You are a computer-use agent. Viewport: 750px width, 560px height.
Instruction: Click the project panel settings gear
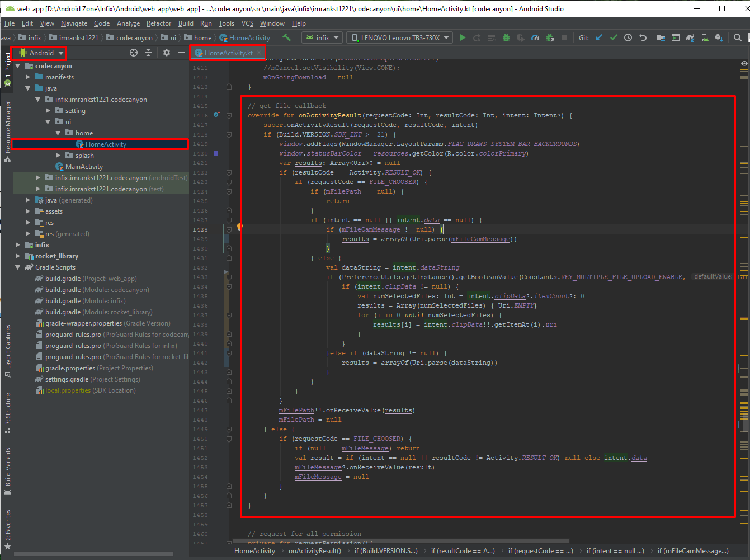[166, 53]
